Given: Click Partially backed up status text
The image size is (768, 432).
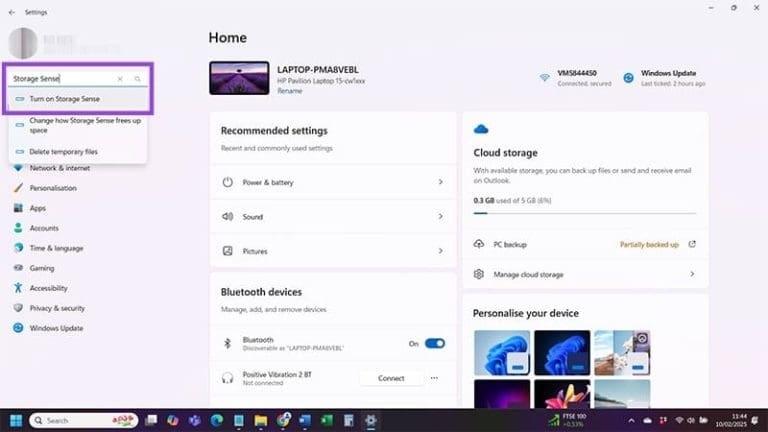Looking at the screenshot, I should [649, 244].
